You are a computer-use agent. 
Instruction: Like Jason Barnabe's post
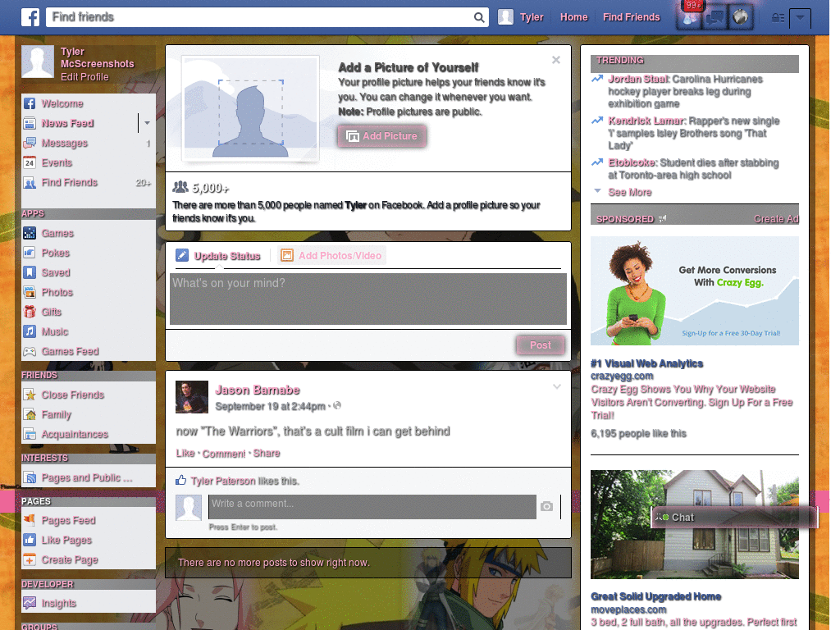[185, 454]
